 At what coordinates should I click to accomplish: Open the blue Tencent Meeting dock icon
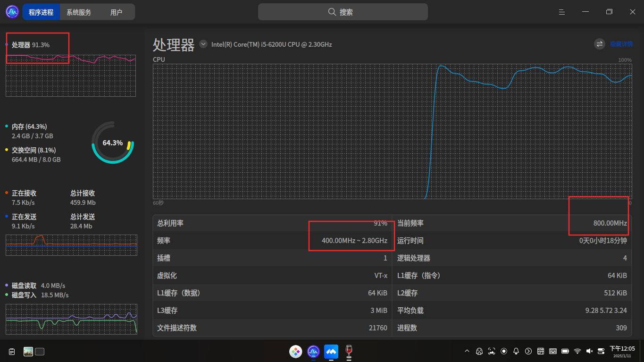click(x=331, y=351)
